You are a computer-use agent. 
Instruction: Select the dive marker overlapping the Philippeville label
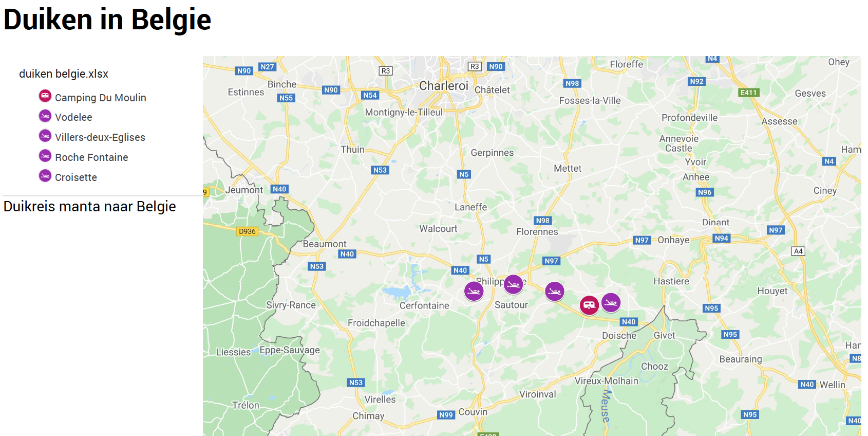point(514,284)
